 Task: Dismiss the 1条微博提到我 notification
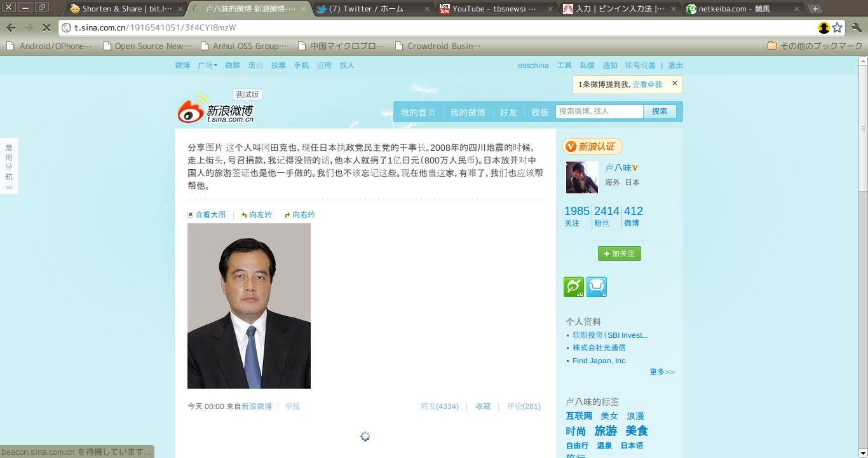coord(675,83)
